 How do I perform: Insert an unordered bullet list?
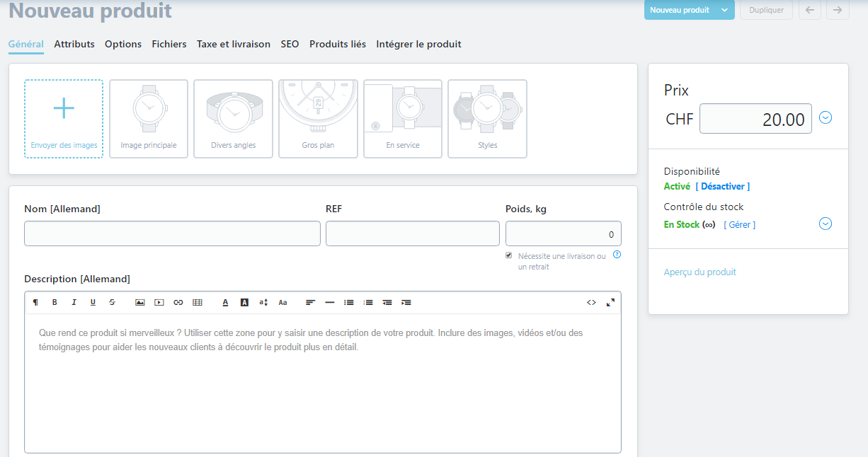coord(349,302)
